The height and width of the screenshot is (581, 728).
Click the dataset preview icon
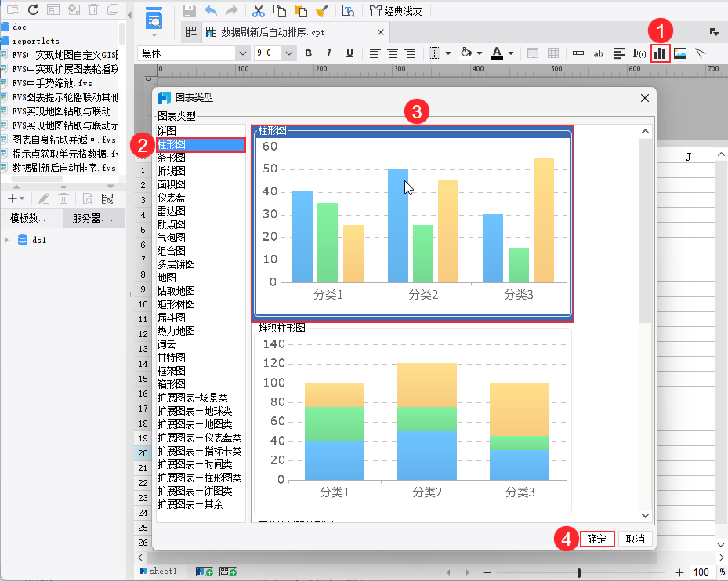[x=87, y=199]
